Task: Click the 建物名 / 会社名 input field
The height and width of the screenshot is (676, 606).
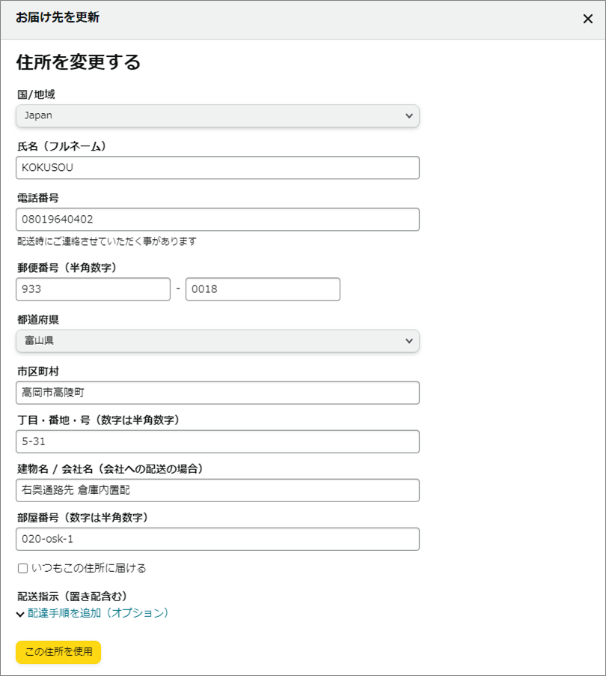Action: 217,490
